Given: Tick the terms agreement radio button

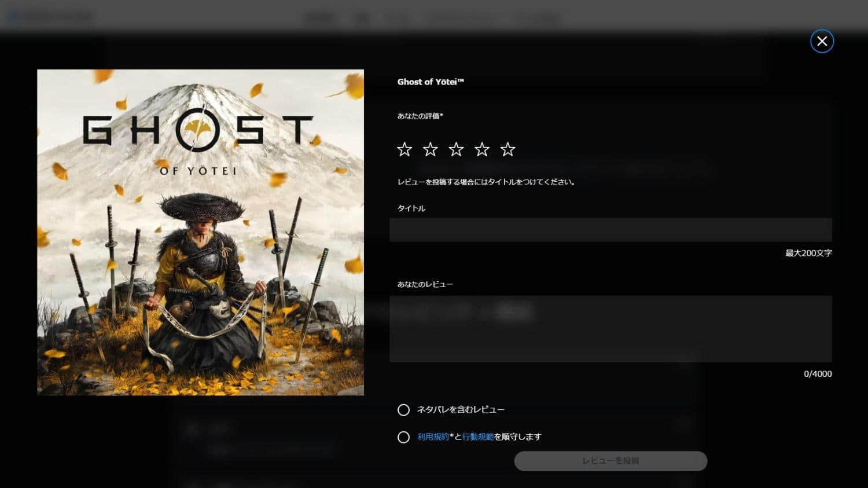Looking at the screenshot, I should (x=403, y=437).
